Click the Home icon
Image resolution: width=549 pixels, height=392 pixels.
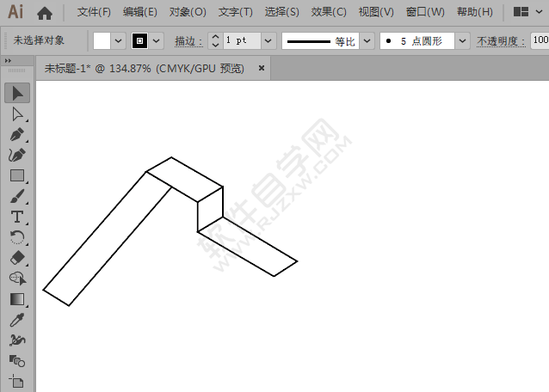click(x=45, y=13)
